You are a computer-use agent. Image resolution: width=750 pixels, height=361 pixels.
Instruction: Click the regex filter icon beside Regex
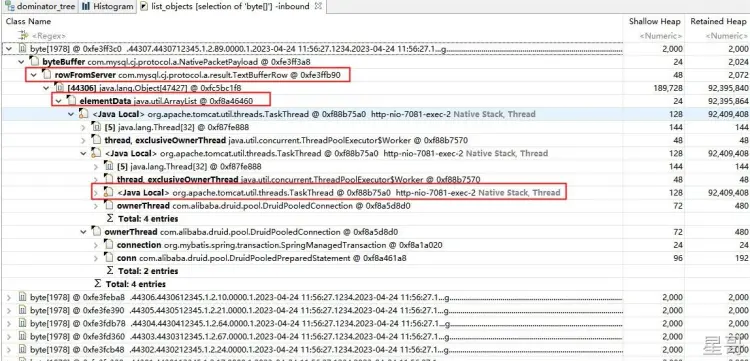coord(23,35)
